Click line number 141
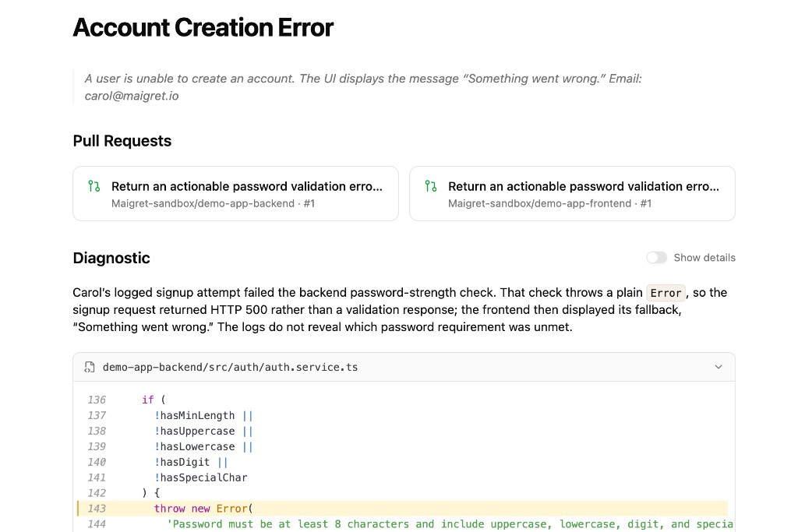Viewport: 798px width, 532px height. (x=97, y=477)
